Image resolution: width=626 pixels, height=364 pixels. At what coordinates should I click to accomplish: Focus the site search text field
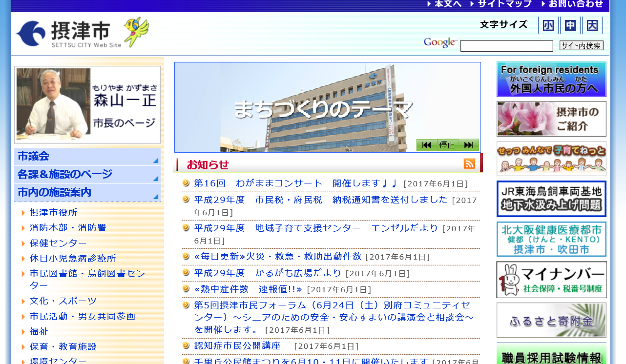click(507, 46)
